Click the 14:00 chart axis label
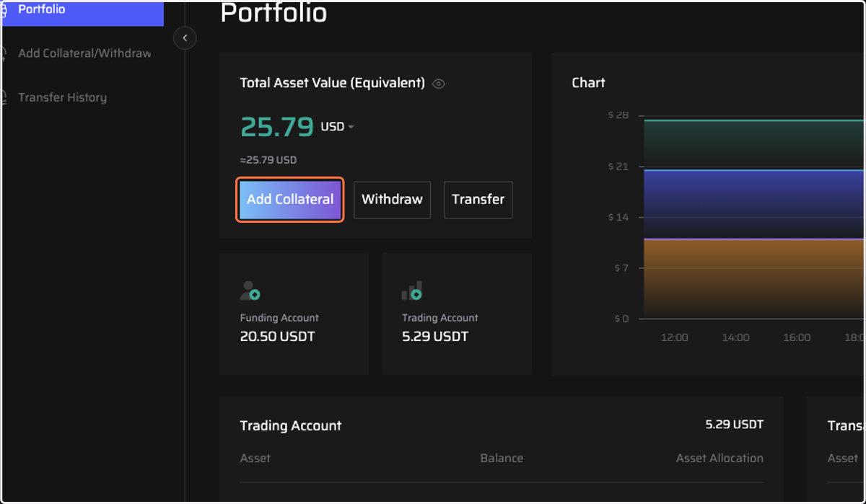The width and height of the screenshot is (866, 504). point(735,337)
